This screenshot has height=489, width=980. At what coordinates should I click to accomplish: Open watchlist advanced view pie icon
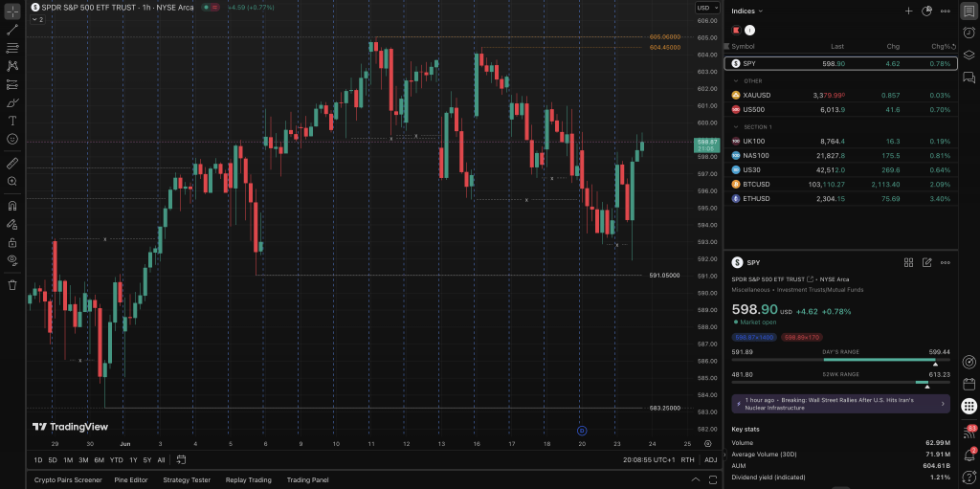point(926,11)
